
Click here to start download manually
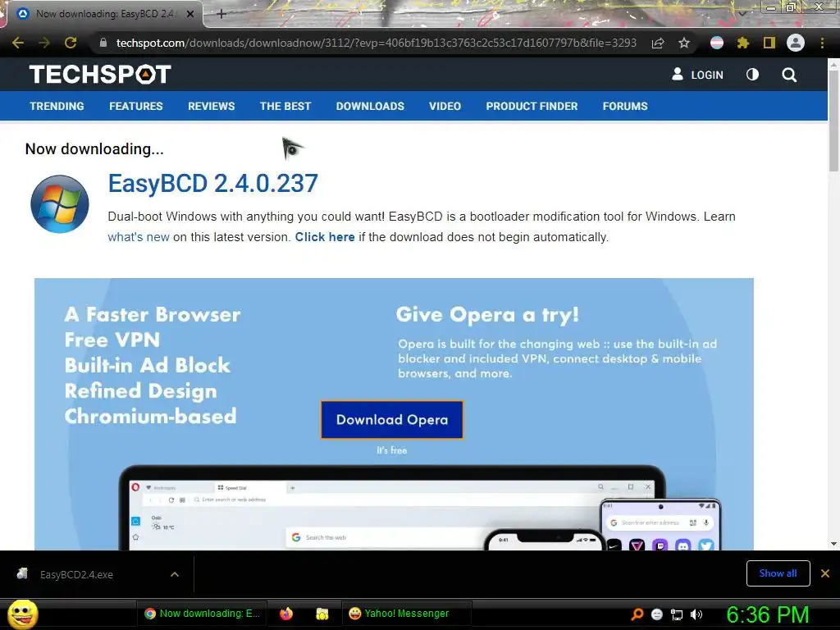click(325, 237)
